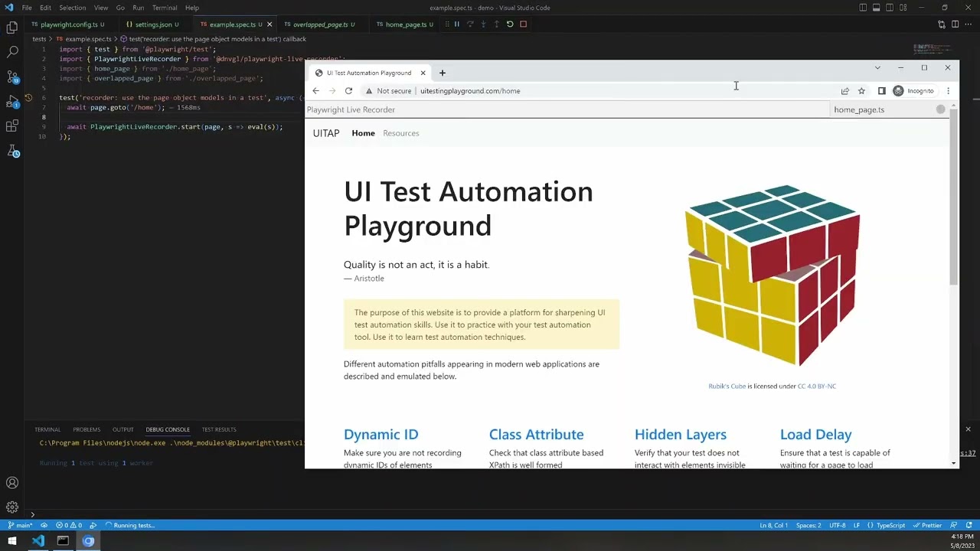This screenshot has width=980, height=551.
Task: Open Changes compare icon in editor actions
Action: click(x=942, y=24)
